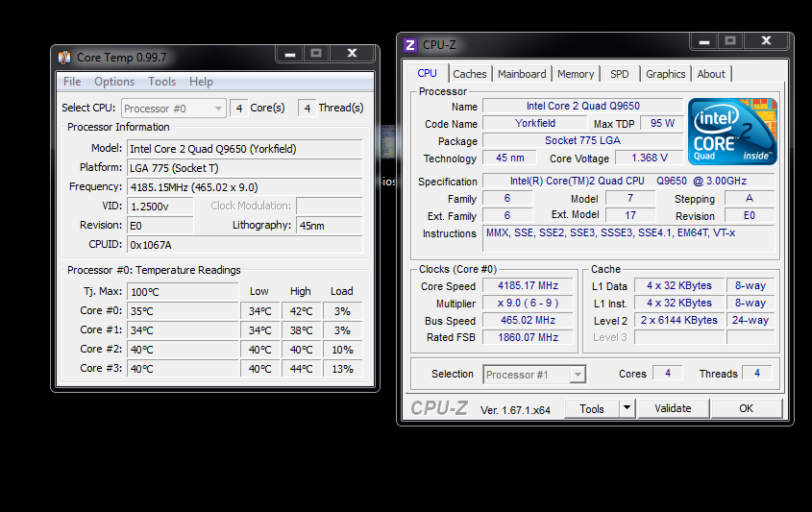Click Core #3 load value 13%
The image size is (812, 512).
click(x=342, y=369)
